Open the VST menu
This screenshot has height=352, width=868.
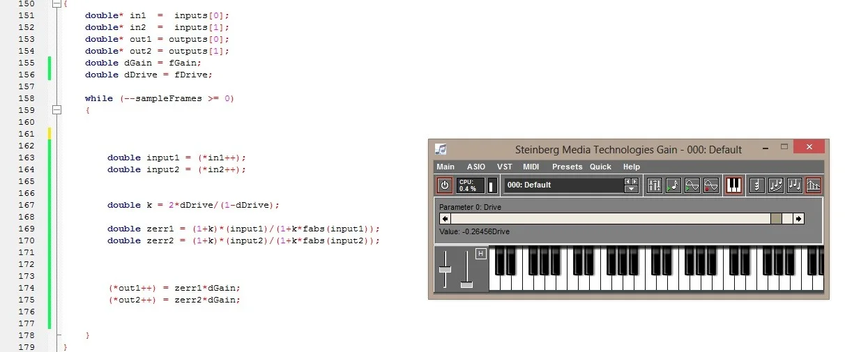pyautogui.click(x=505, y=167)
